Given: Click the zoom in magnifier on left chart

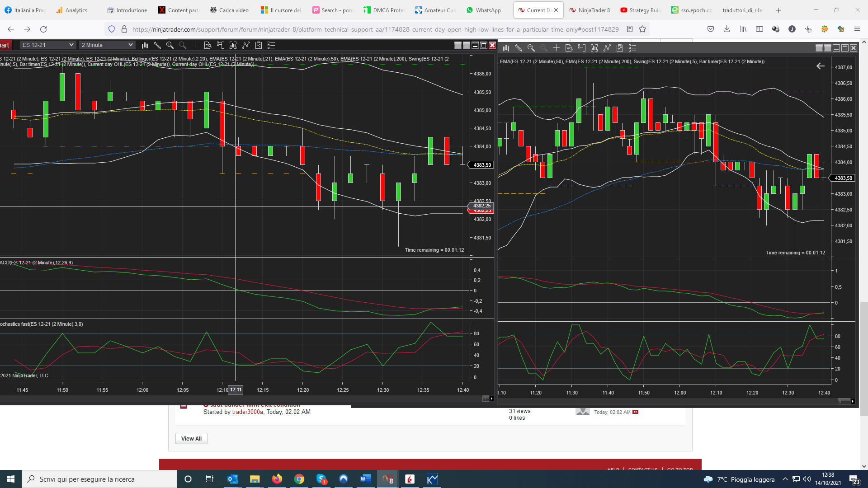Looking at the screenshot, I should [x=170, y=45].
